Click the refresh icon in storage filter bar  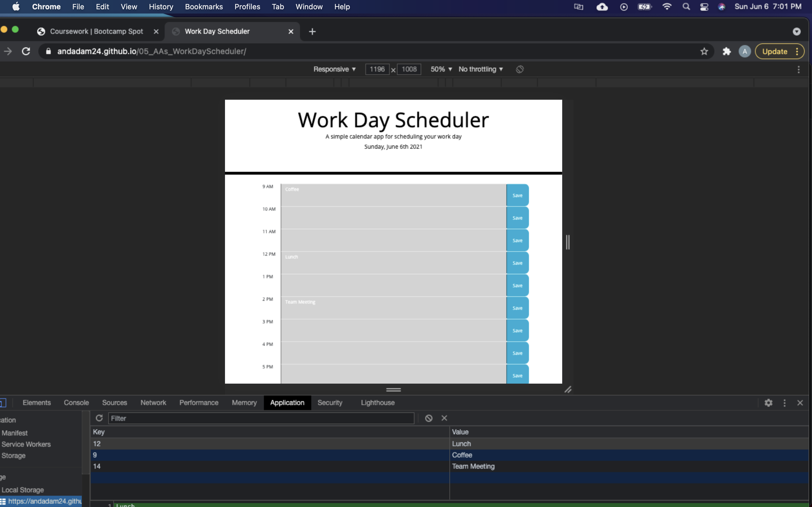click(99, 418)
